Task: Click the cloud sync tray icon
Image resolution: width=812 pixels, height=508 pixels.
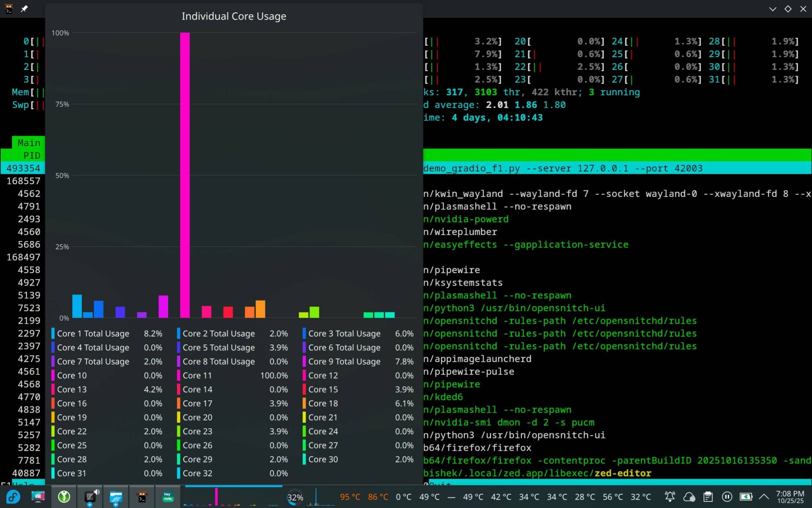Action: [x=689, y=496]
